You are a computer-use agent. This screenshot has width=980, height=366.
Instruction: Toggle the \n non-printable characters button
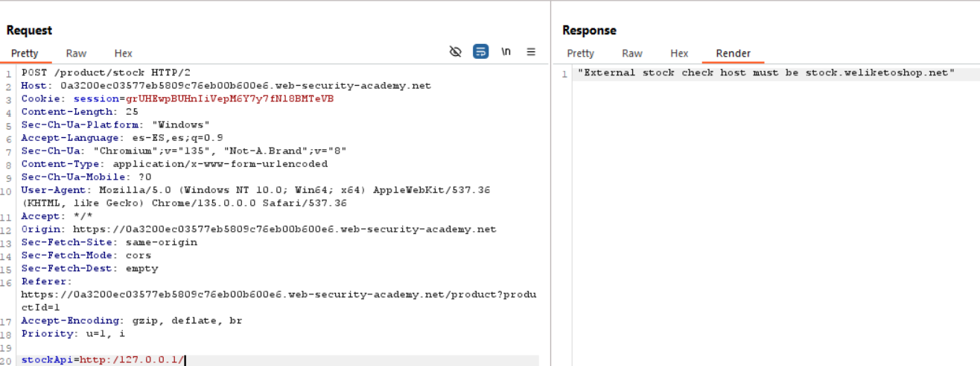click(x=506, y=51)
